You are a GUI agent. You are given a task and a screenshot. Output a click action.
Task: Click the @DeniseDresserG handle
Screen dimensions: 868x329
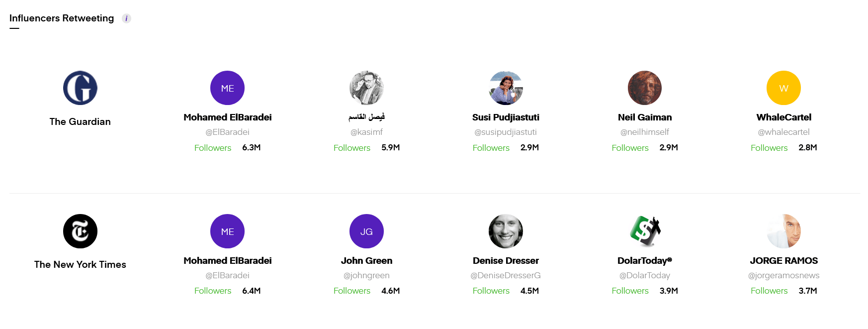click(506, 275)
